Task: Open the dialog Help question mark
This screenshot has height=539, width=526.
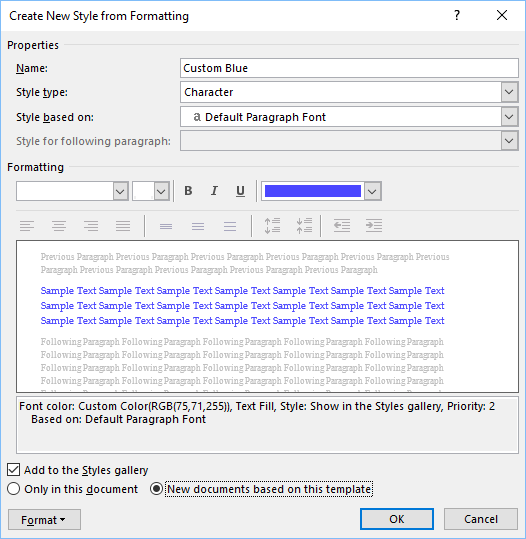Action: coord(457,15)
